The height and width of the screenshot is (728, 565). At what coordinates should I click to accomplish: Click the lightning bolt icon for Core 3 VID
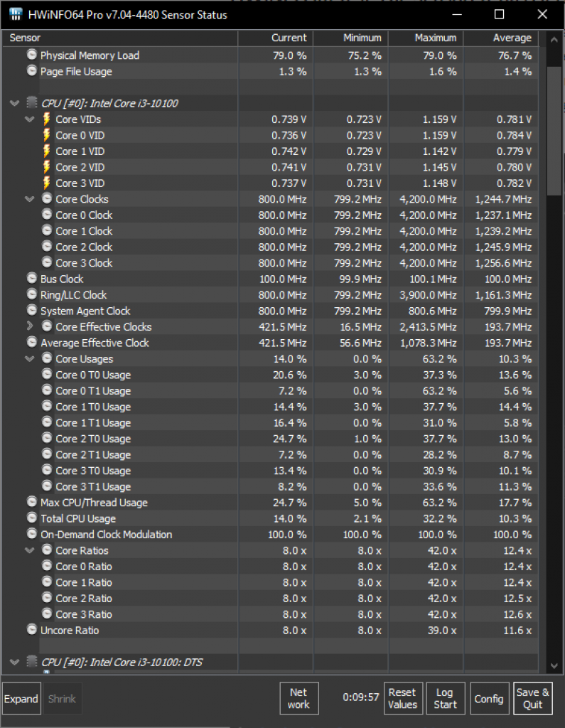46,183
